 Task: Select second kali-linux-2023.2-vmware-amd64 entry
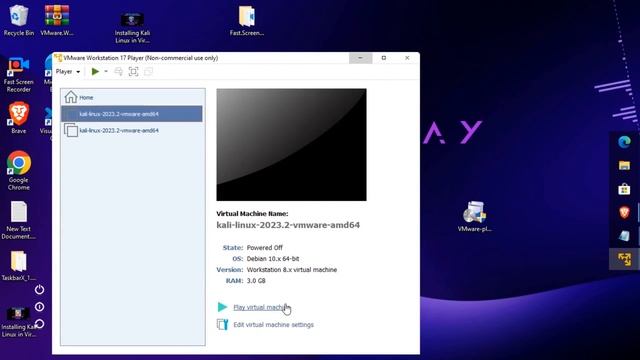click(133, 130)
